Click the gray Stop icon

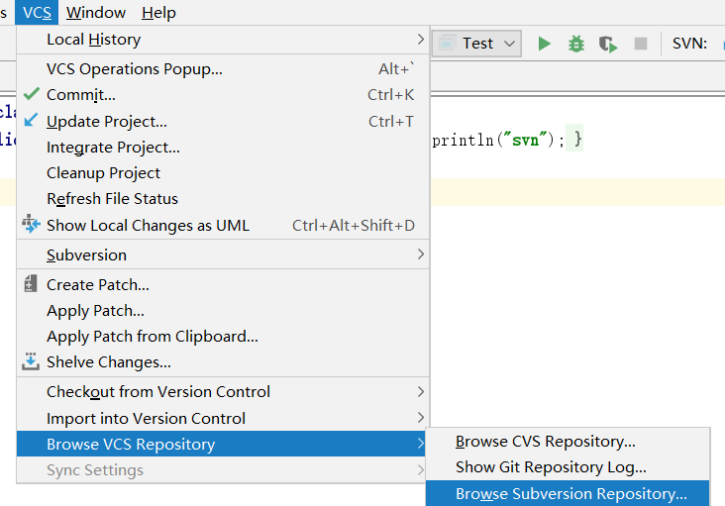click(x=641, y=43)
